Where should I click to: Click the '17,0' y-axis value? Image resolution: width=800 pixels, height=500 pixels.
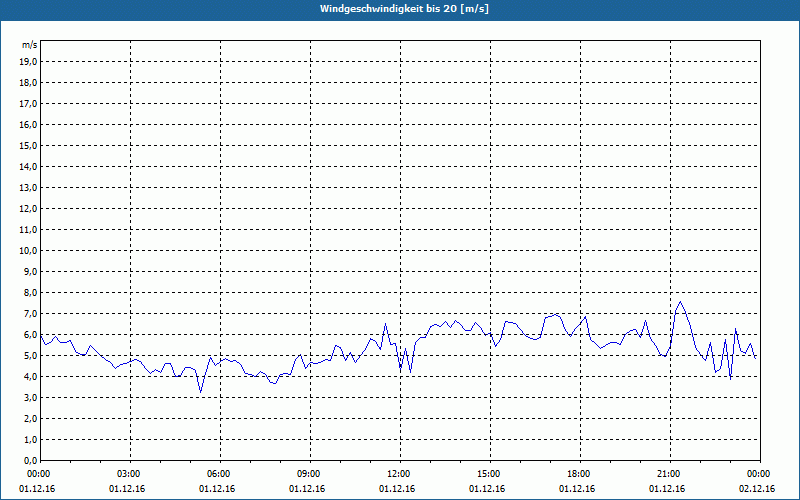[29, 104]
